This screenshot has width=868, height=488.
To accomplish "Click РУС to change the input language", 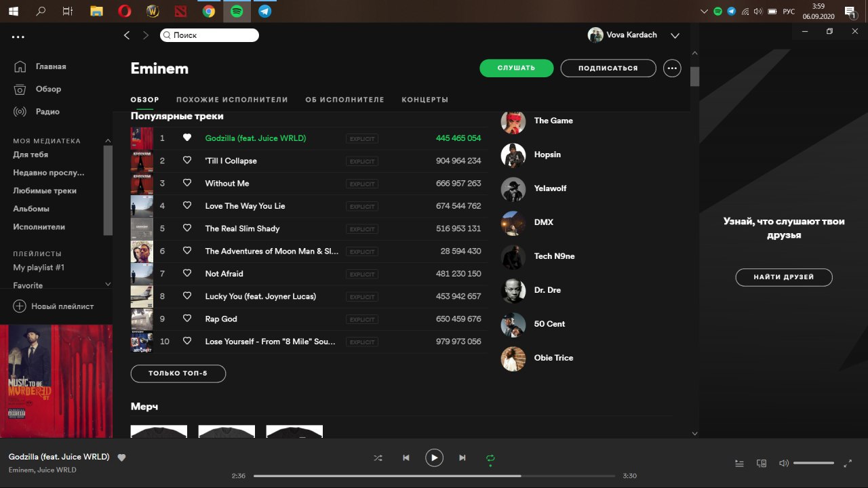I will [x=789, y=12].
